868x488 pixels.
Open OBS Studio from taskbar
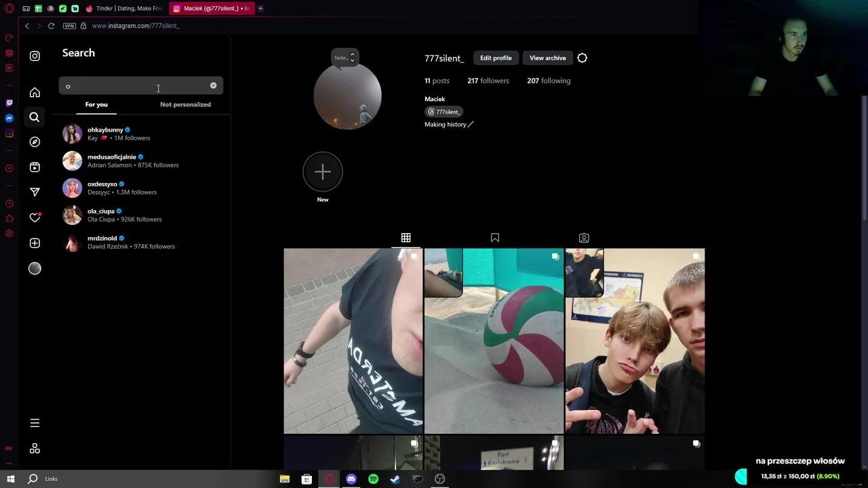(439, 479)
